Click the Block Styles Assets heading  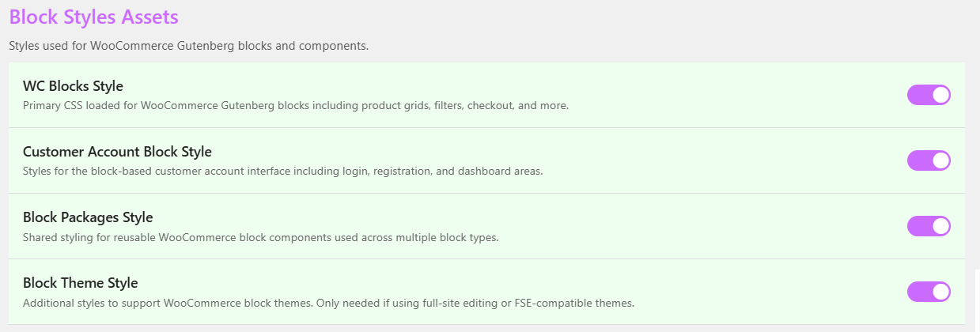tap(94, 16)
